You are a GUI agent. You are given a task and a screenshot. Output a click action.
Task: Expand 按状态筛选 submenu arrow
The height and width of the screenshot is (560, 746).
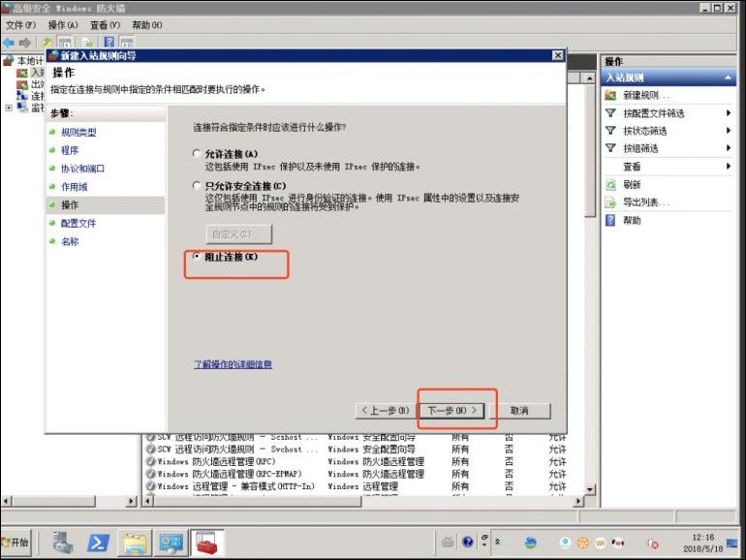pyautogui.click(x=729, y=131)
